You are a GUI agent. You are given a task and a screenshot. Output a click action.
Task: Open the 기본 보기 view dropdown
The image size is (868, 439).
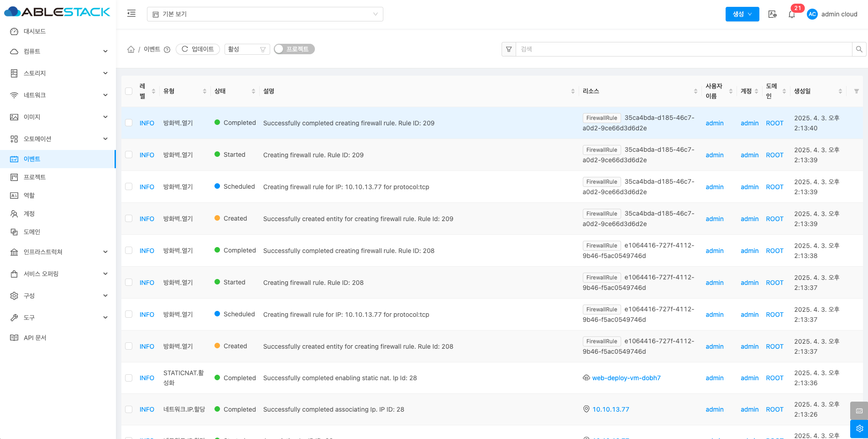click(265, 14)
